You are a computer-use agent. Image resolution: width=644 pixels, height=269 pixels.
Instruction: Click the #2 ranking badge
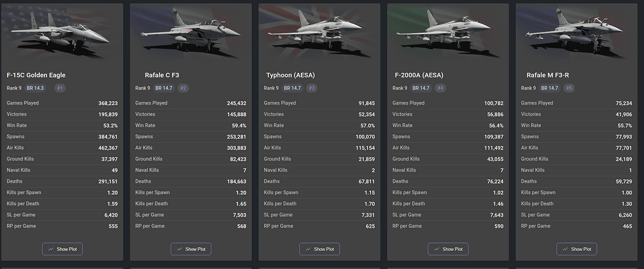click(x=183, y=88)
